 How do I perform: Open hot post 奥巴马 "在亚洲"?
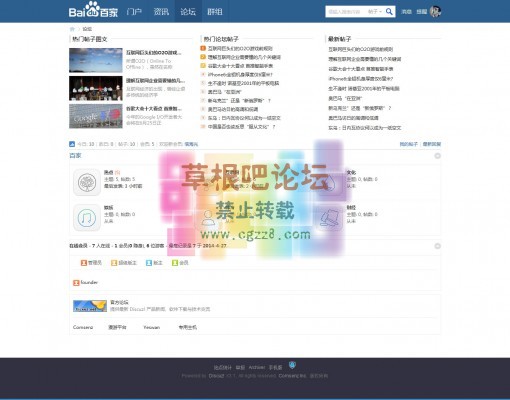click(x=224, y=92)
